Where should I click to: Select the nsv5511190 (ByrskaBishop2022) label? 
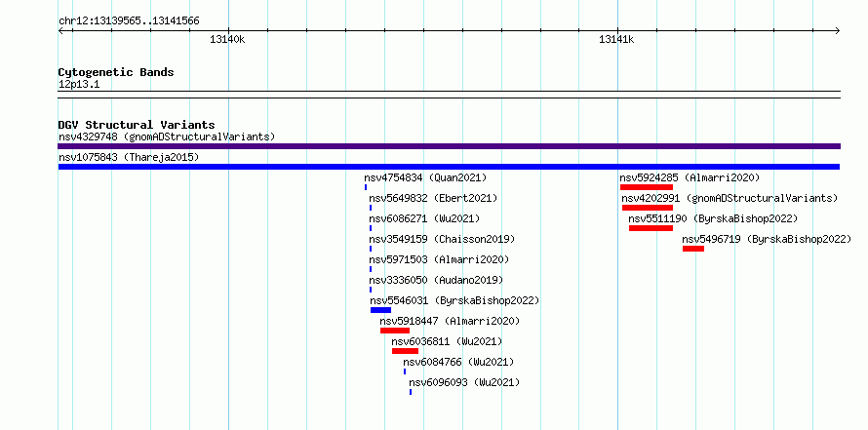[x=714, y=218]
